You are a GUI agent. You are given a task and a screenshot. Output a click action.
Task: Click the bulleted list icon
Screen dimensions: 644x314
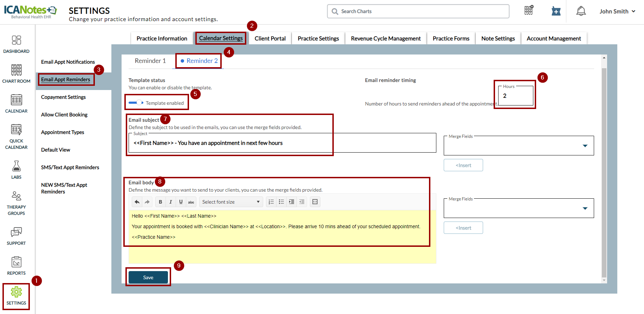tap(281, 202)
